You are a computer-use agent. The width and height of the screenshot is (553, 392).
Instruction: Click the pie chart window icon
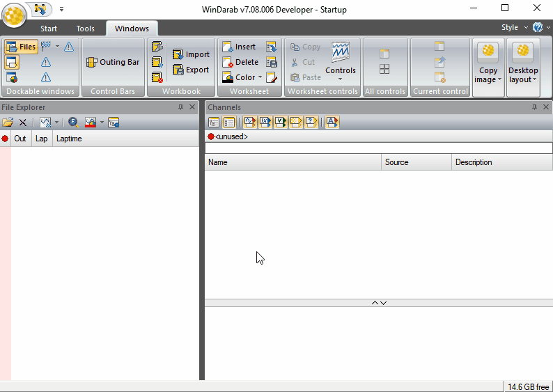click(x=12, y=77)
